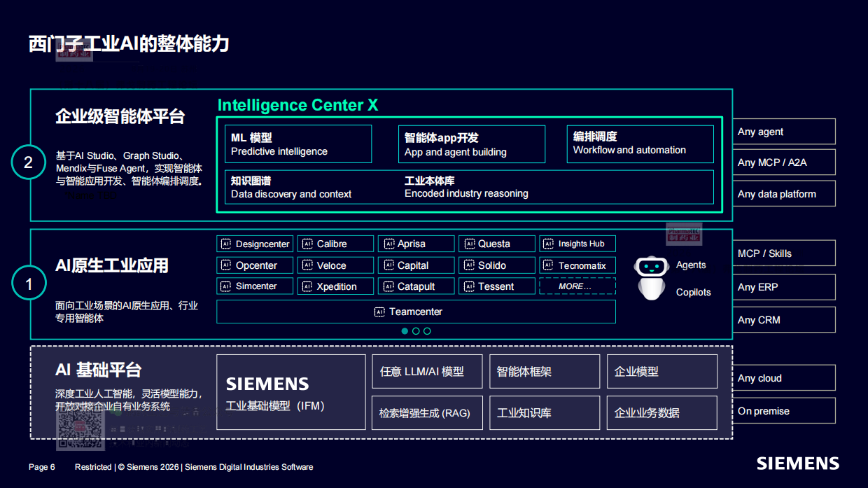This screenshot has height=488, width=868.
Task: Click the 企业模型 box
Action: tap(661, 372)
